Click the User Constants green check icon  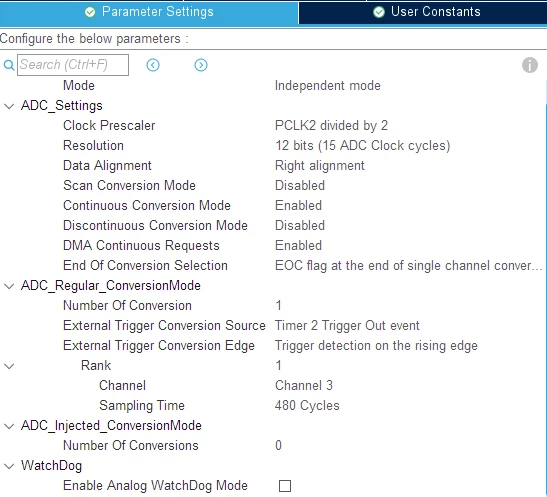pyautogui.click(x=379, y=12)
